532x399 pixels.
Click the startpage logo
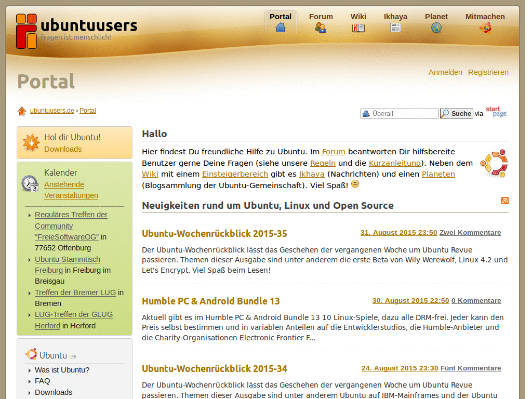(496, 111)
